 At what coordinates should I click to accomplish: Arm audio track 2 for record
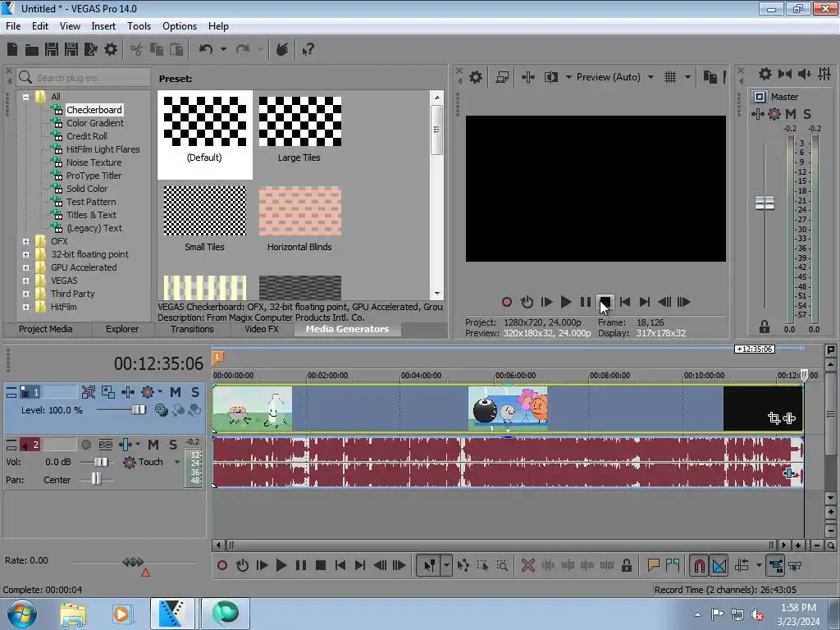tap(85, 445)
